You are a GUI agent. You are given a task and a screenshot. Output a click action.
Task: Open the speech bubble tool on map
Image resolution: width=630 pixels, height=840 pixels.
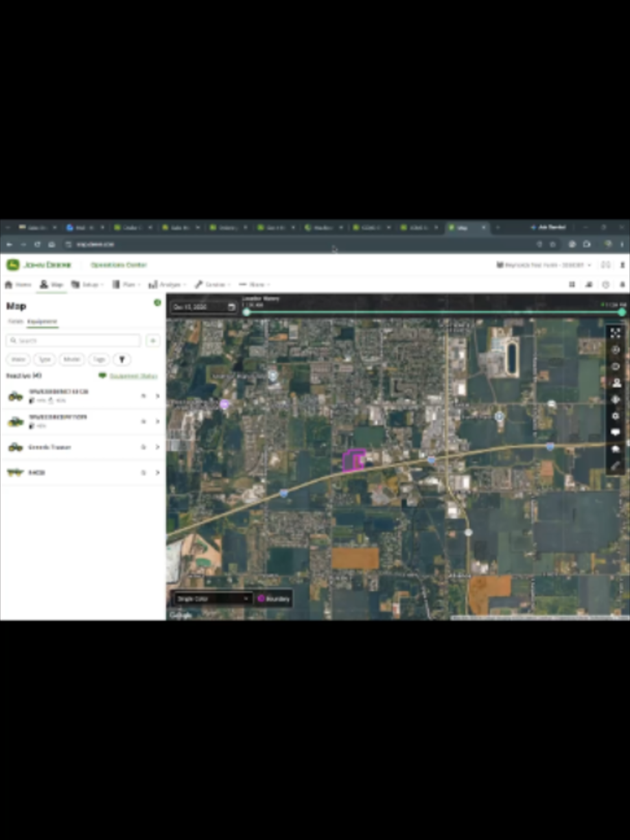tap(615, 432)
